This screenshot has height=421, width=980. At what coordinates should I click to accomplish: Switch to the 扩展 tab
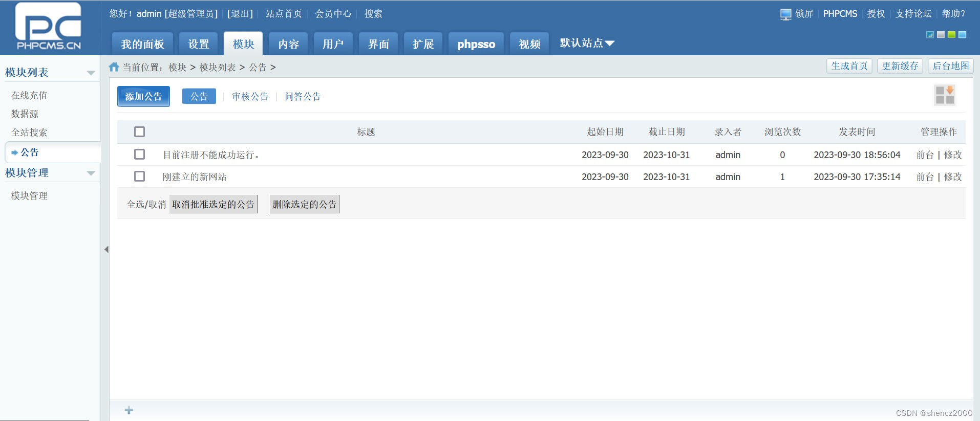coord(423,44)
